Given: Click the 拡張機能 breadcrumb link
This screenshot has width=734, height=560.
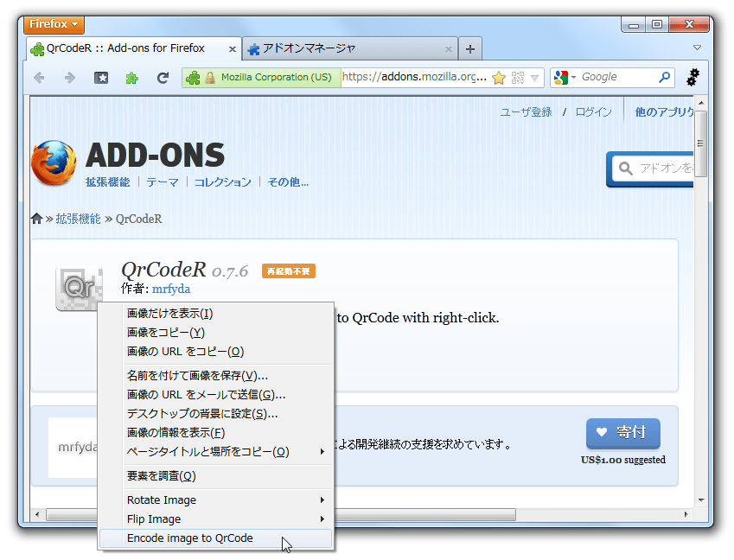Looking at the screenshot, I should [78, 219].
